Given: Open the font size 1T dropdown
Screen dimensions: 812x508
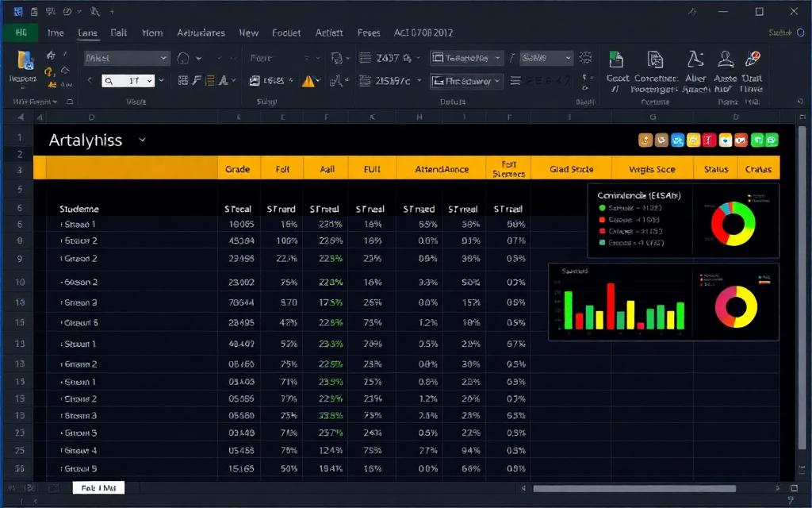Looking at the screenshot, I should [x=150, y=81].
